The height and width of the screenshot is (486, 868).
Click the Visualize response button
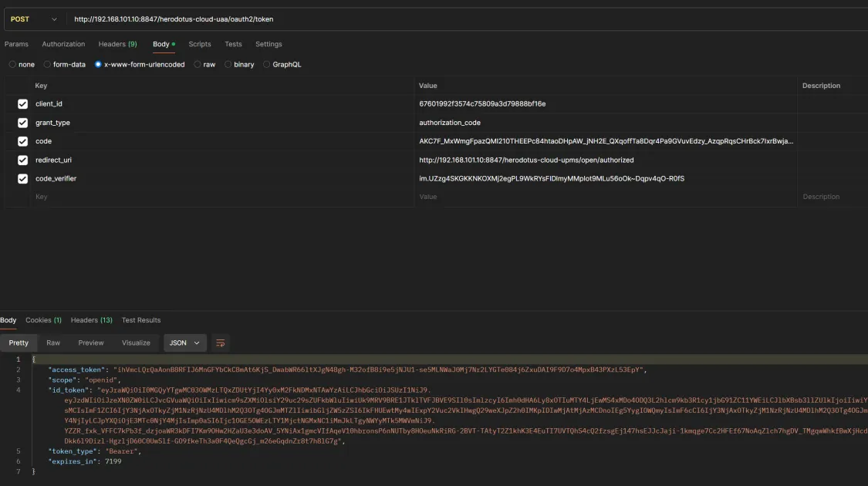coord(136,343)
